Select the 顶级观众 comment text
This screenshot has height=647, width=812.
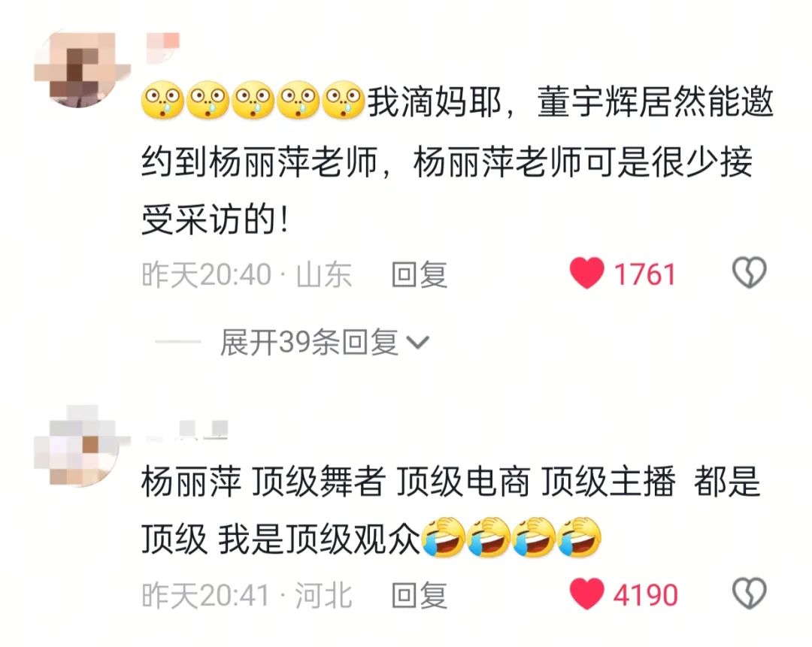450,510
